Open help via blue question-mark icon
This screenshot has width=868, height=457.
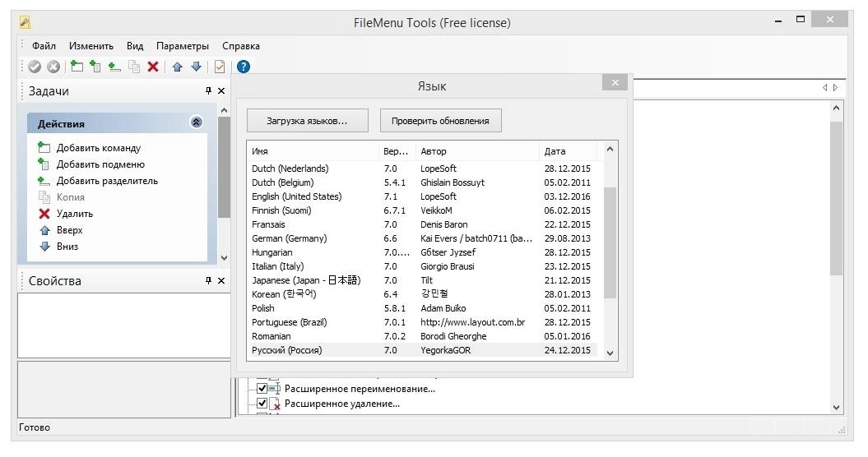click(x=244, y=67)
